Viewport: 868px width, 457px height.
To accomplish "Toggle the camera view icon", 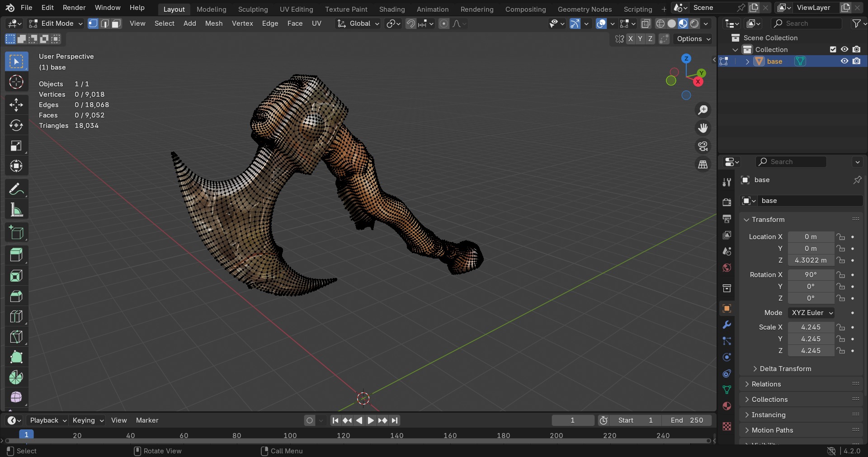I will [x=703, y=146].
